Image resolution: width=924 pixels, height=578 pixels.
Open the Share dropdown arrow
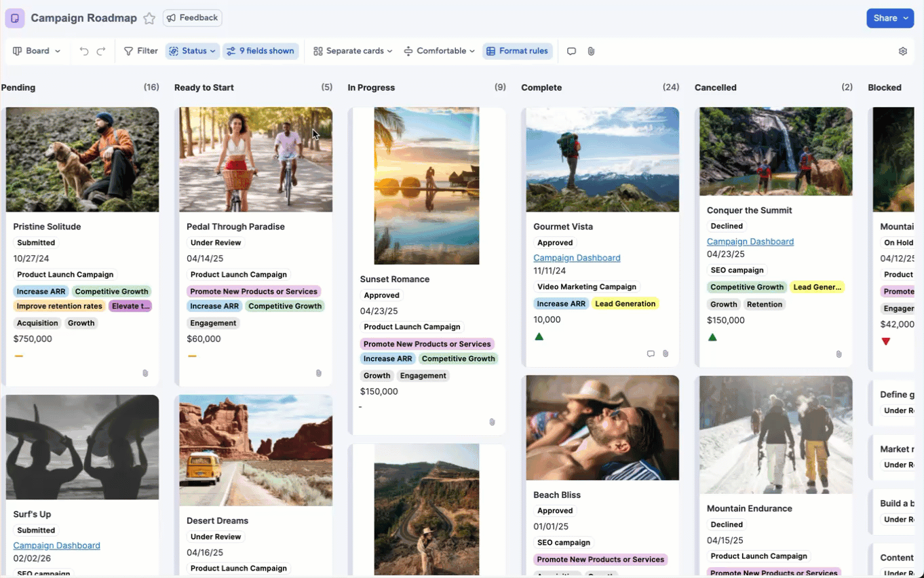pyautogui.click(x=906, y=18)
